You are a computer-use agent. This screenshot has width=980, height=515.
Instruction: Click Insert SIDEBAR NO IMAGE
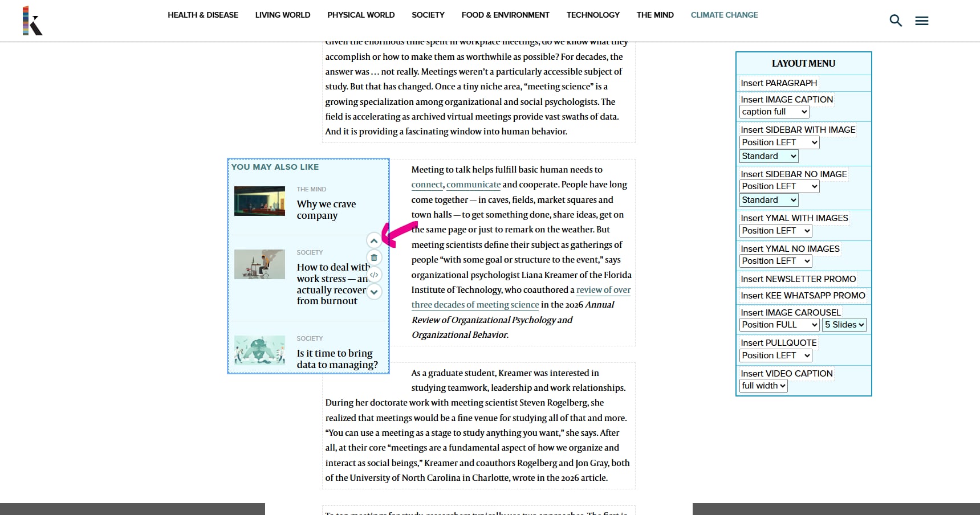coord(794,174)
